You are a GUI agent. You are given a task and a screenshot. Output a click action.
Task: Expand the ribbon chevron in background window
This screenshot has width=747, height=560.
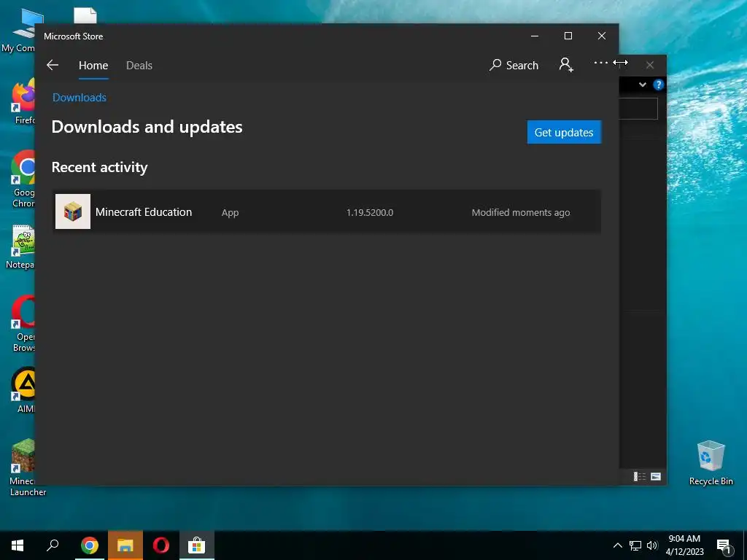pyautogui.click(x=643, y=85)
